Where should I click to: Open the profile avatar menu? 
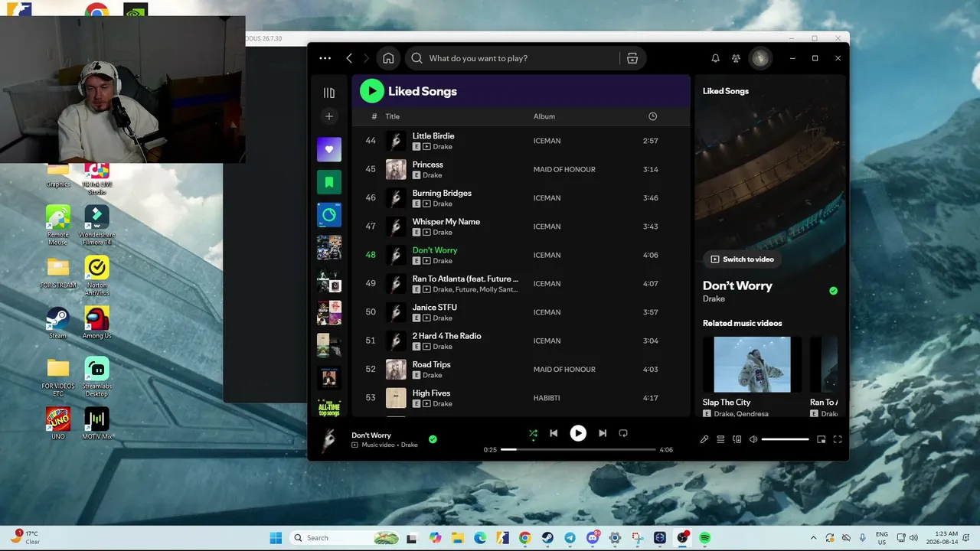760,58
